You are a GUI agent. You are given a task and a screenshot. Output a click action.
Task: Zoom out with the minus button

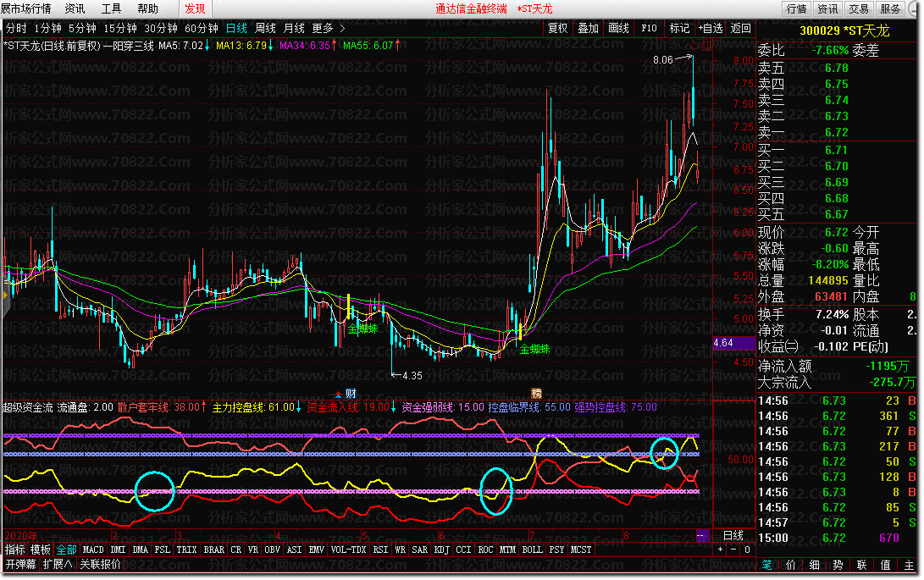coord(733,550)
